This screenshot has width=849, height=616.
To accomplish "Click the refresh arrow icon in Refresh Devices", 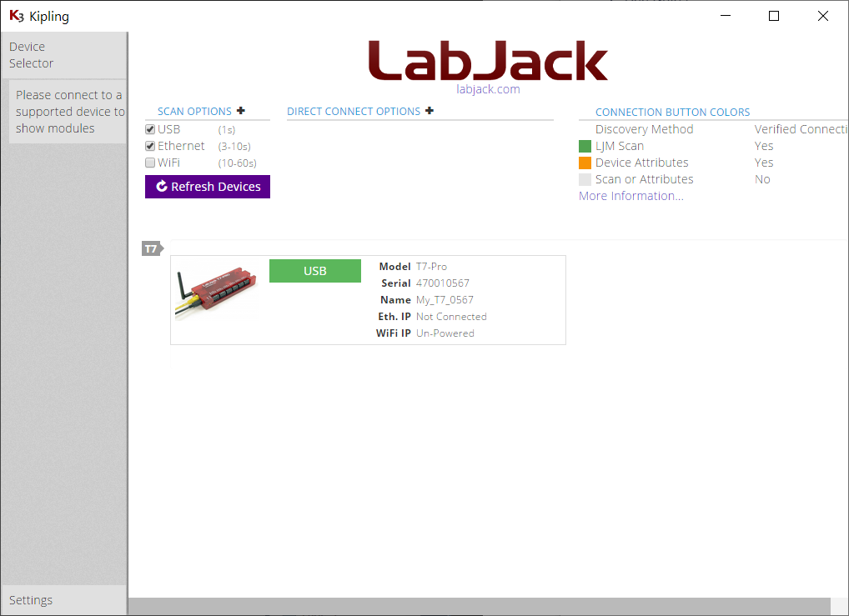I will [x=162, y=187].
